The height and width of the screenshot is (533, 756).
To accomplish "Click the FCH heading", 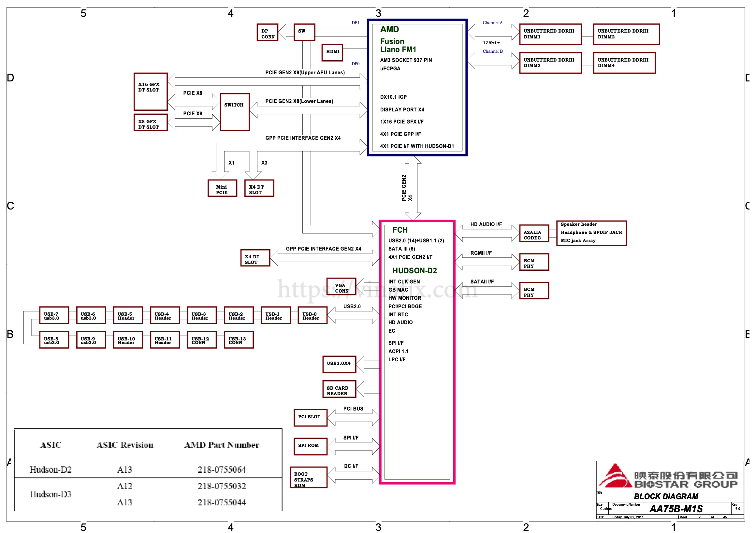I will [400, 230].
